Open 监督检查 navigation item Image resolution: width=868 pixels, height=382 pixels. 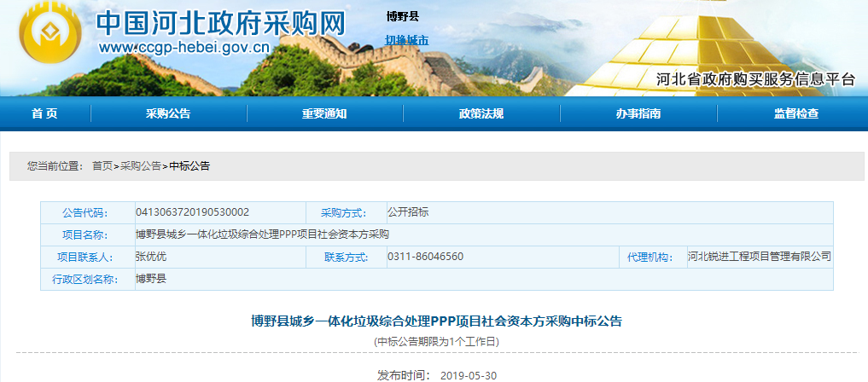tap(795, 114)
